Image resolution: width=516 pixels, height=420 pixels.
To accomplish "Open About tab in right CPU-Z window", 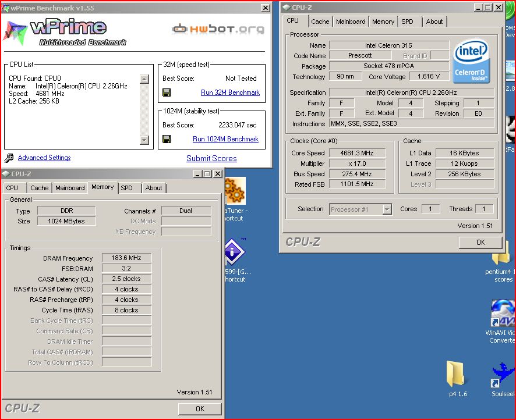I will pos(434,22).
